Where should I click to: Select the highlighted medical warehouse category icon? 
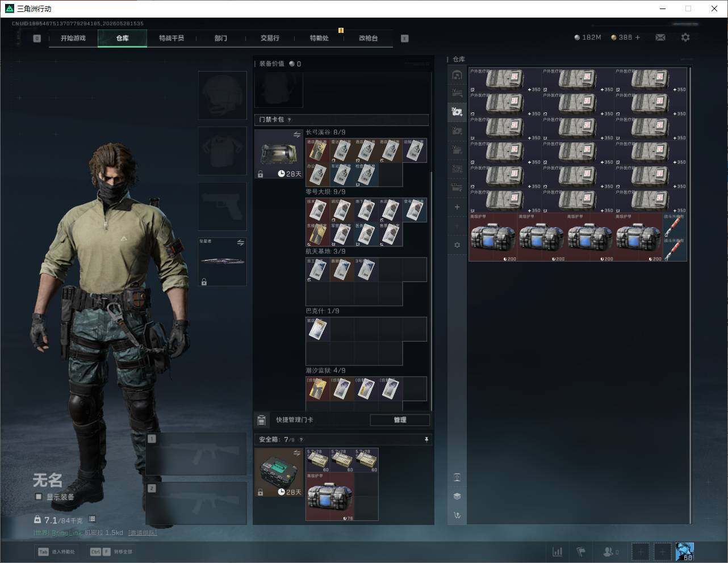click(457, 112)
